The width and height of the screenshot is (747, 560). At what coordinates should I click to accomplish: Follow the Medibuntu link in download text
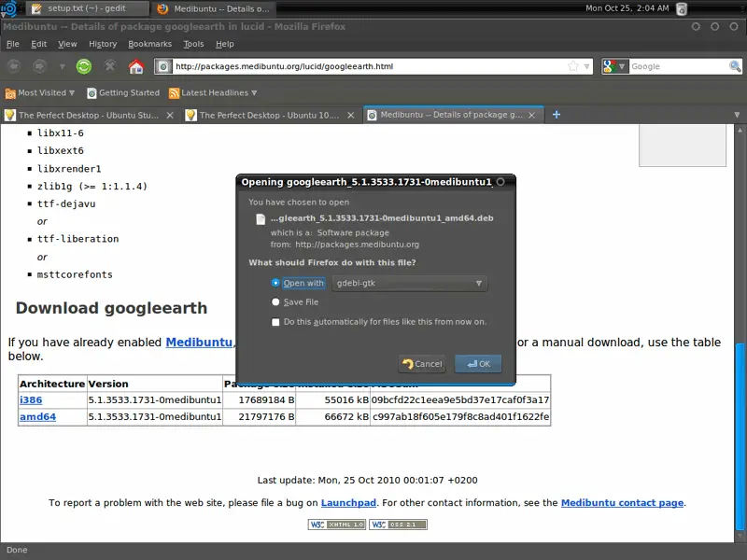pos(199,343)
